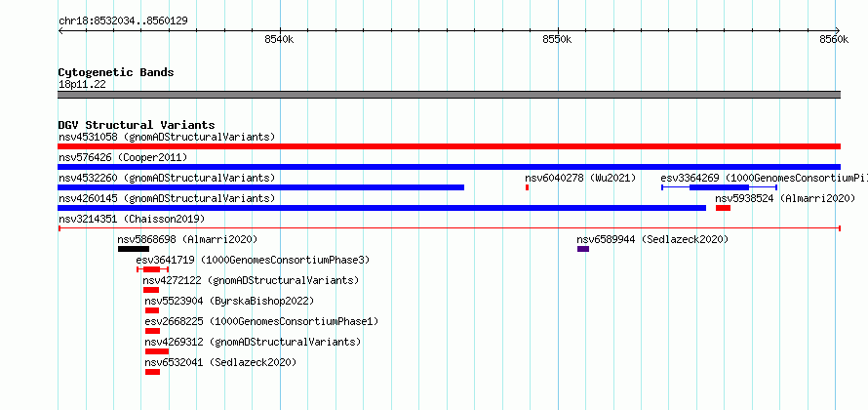868x410 pixels.
Task: Click the DGV Structural Variants track title
Action: 137,125
